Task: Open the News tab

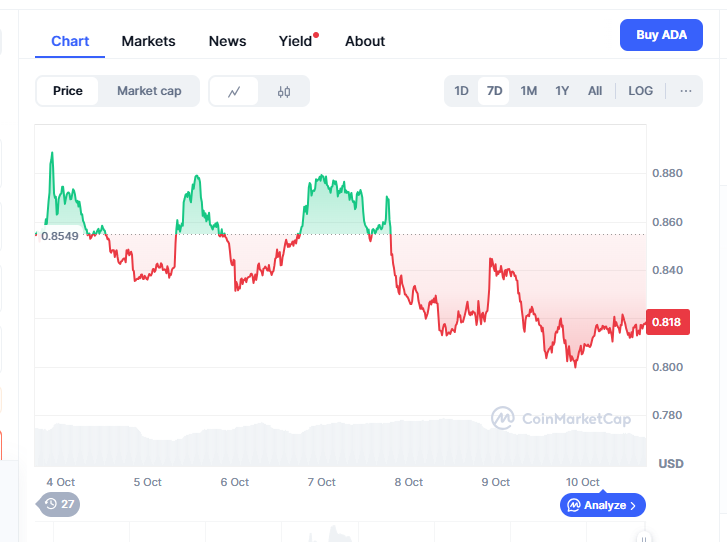Action: click(x=227, y=41)
